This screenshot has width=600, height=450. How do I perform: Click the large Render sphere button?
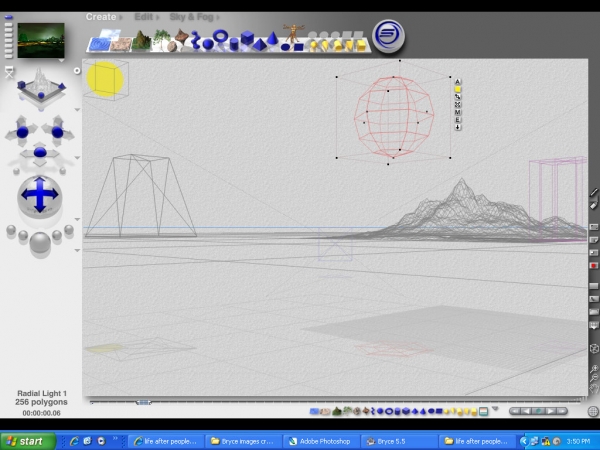click(x=40, y=243)
